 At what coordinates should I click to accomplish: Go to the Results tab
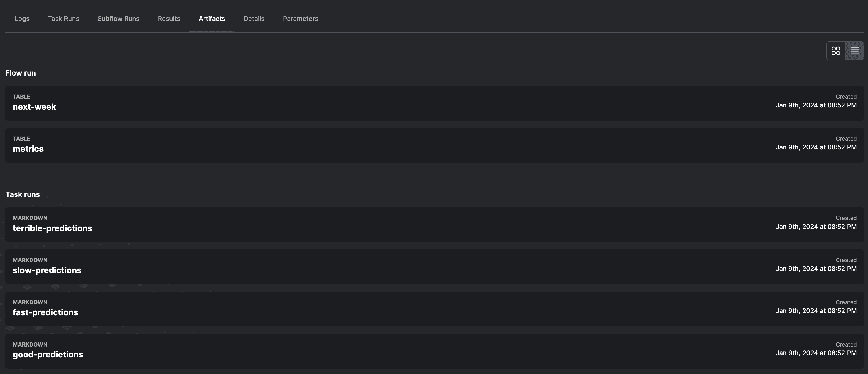(x=169, y=19)
